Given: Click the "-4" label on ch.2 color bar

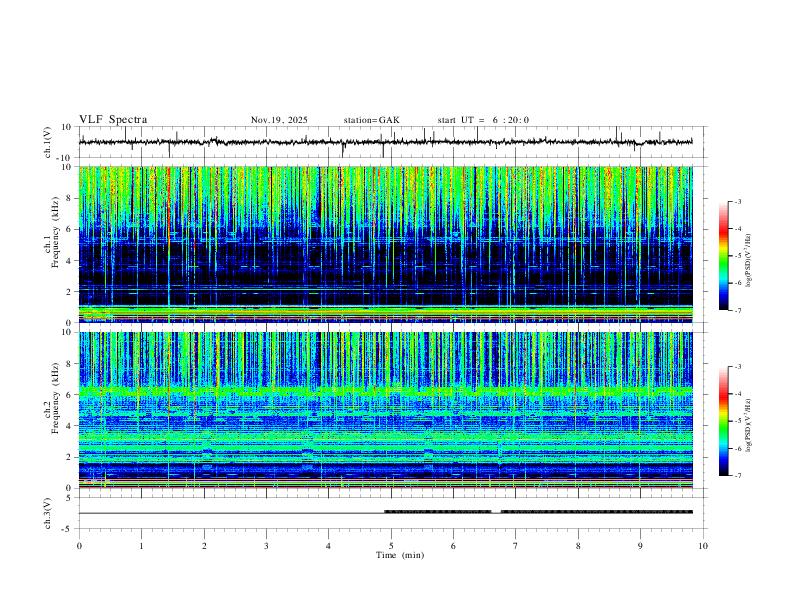Looking at the screenshot, I should (737, 393).
